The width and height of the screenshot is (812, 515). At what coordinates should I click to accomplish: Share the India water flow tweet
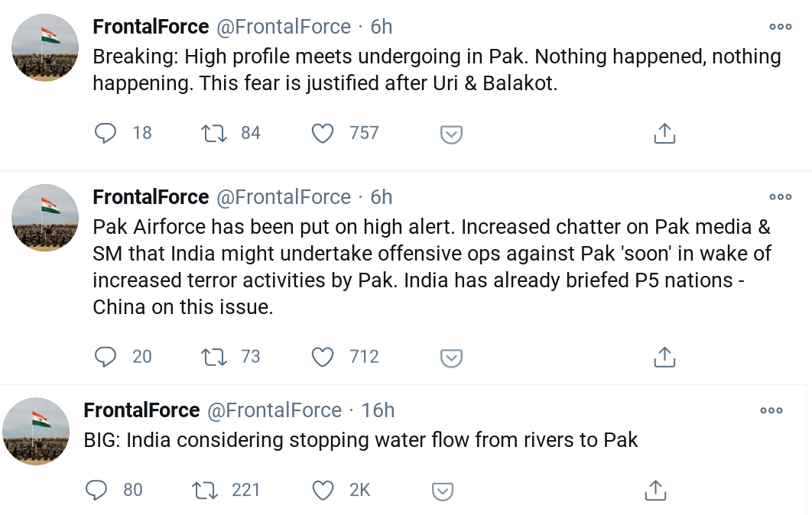point(655,491)
